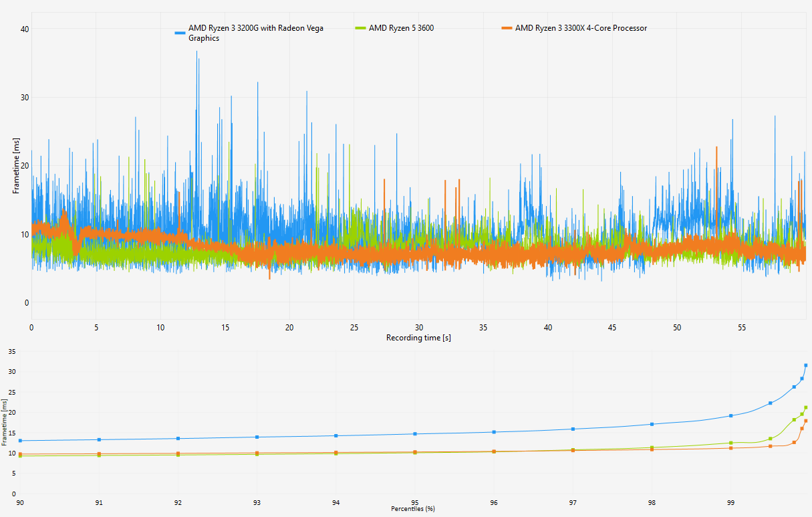Viewport: 812px width, 517px height.
Task: Click the AMD Ryzen 5 3600 legend label
Action: pyautogui.click(x=402, y=28)
